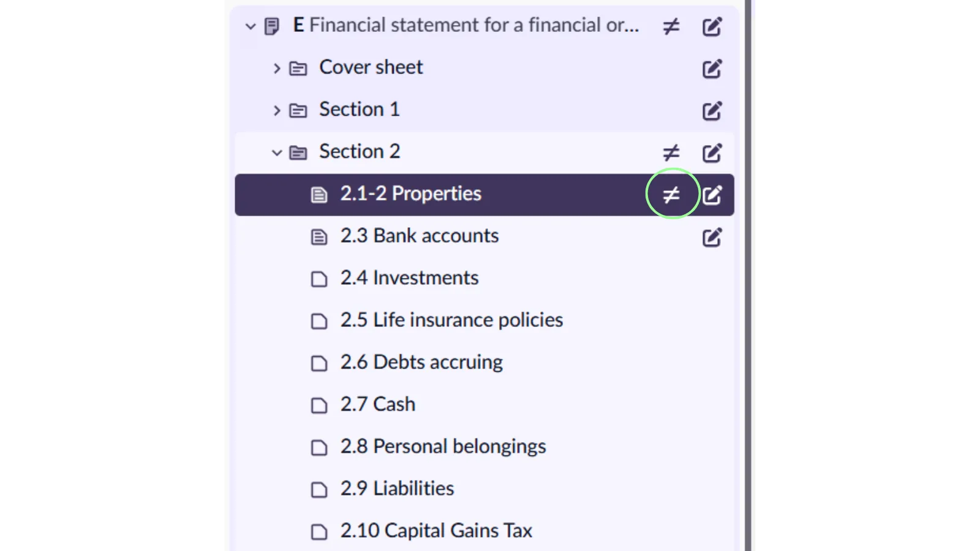Click not-equal icon on E Financial statement
This screenshot has height=551, width=980.
click(671, 27)
